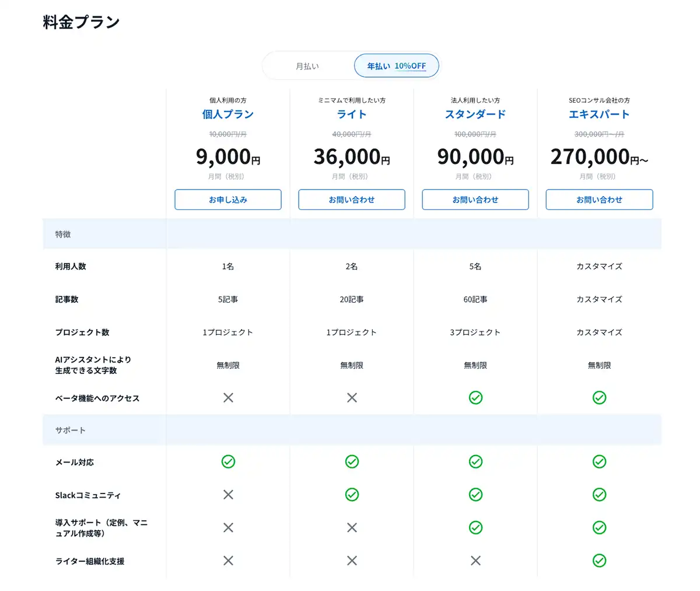Click the 法人利用したい方 caption
This screenshot has width=700, height=591.
[475, 100]
